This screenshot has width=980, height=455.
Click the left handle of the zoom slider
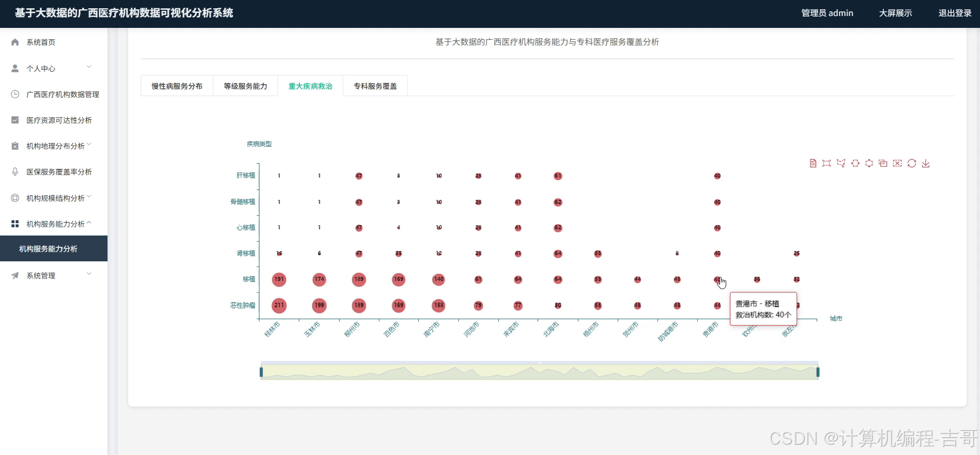tap(261, 372)
